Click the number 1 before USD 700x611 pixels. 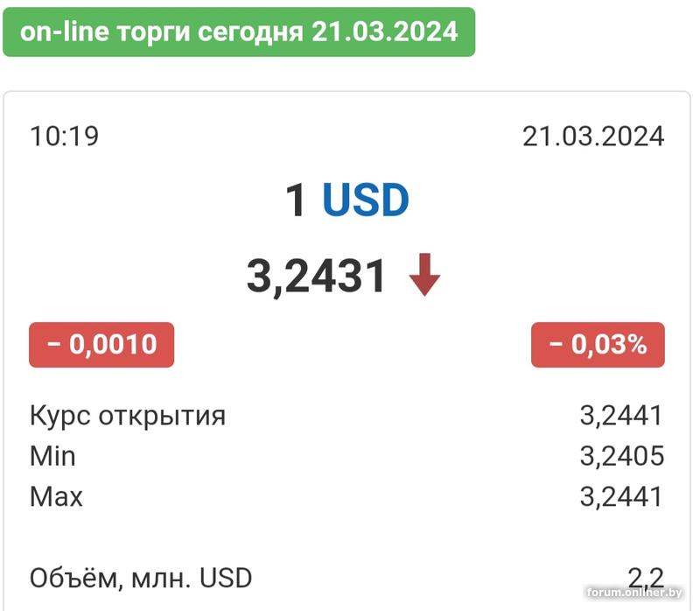click(x=297, y=200)
